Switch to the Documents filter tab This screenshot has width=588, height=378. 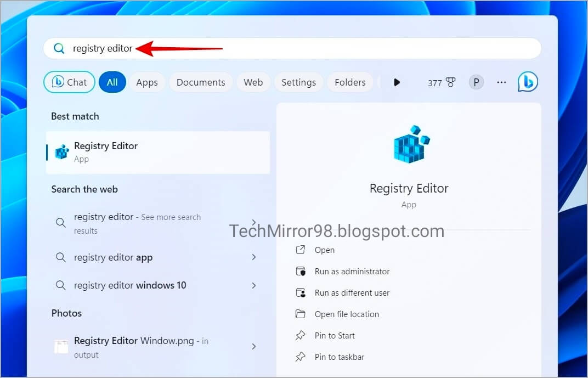coord(201,82)
